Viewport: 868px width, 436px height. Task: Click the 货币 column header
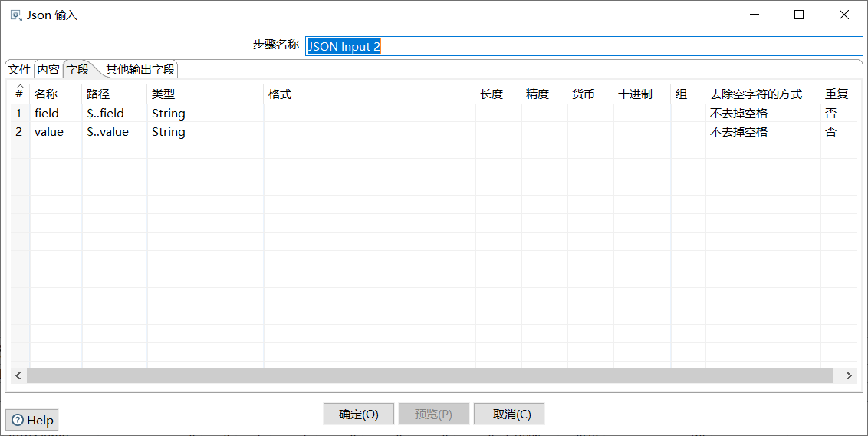(590, 94)
